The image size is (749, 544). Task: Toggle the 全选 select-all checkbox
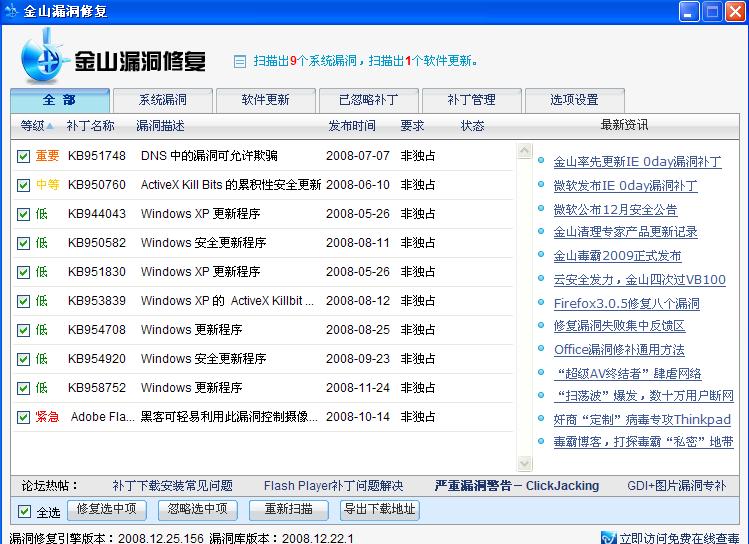point(25,512)
